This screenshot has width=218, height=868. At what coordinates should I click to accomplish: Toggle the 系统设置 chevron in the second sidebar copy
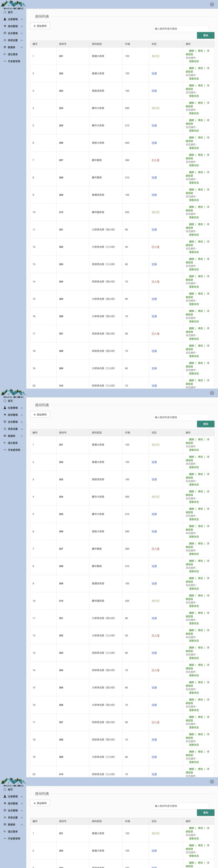coord(22,429)
